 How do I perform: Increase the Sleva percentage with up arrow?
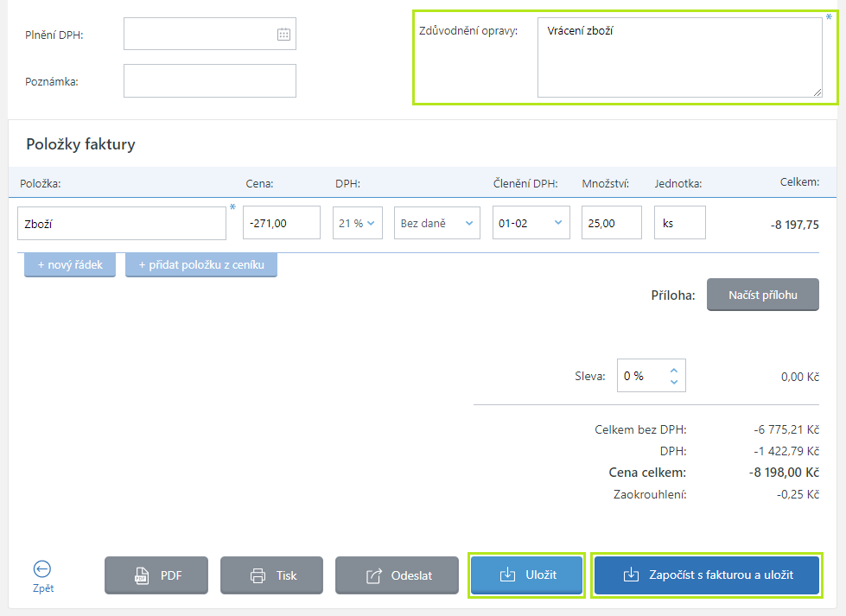(x=673, y=370)
